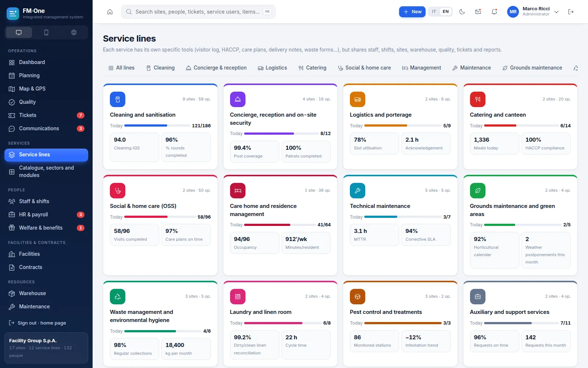Focus the global search field
This screenshot has width=588, height=368.
[x=198, y=12]
